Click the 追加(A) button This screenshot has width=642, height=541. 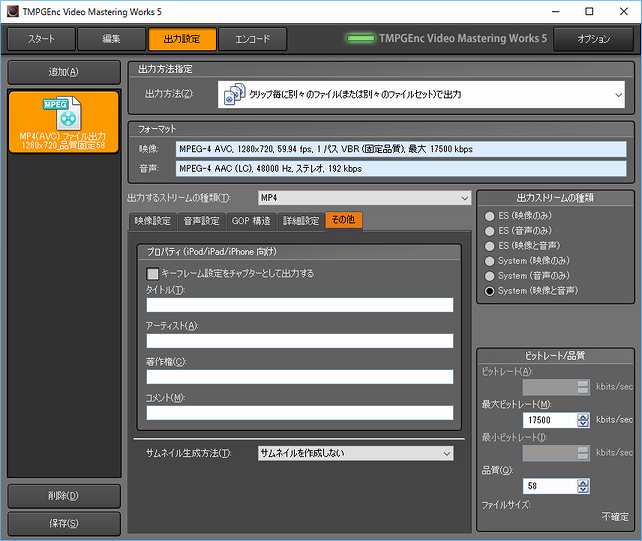[x=64, y=72]
